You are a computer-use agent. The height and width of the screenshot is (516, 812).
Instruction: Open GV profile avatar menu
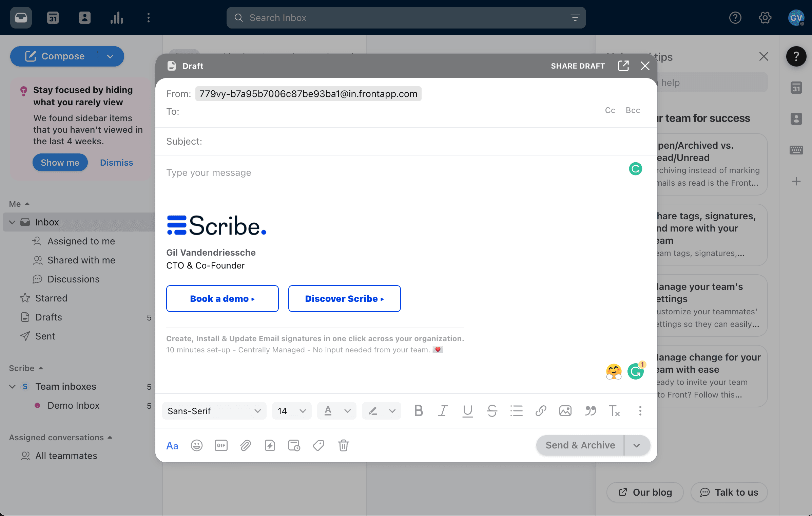796,18
